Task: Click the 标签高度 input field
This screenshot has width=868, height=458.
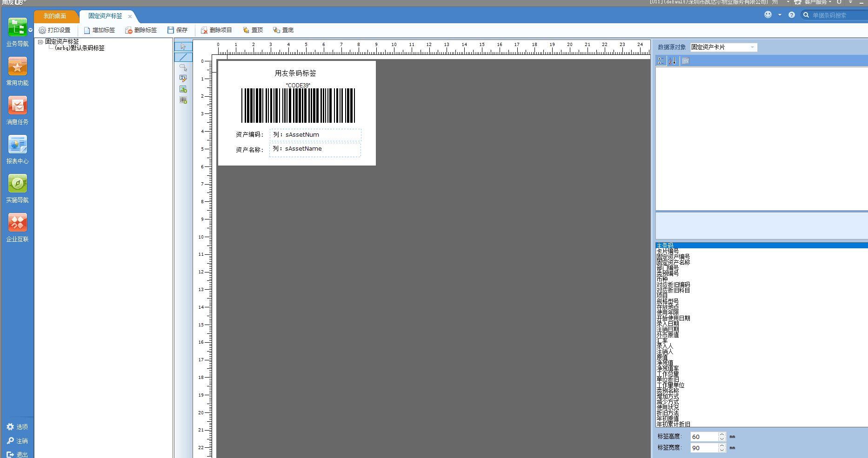Action: pos(704,437)
